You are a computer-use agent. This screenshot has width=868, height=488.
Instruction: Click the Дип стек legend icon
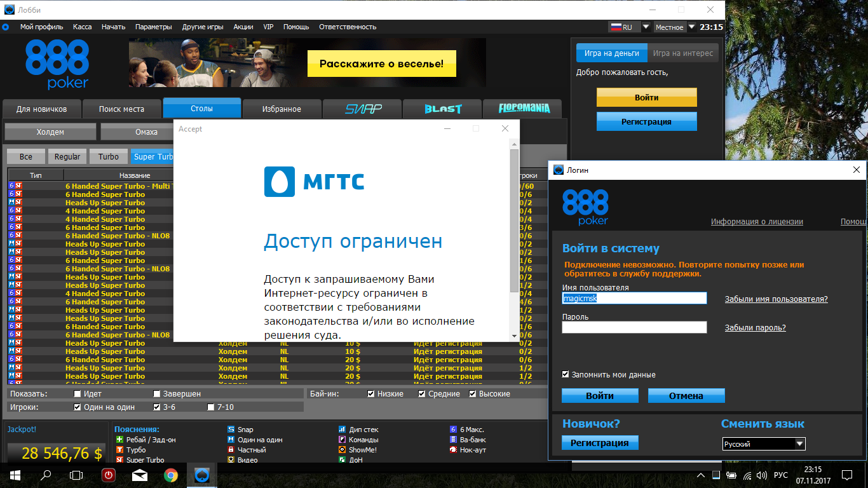coord(342,429)
